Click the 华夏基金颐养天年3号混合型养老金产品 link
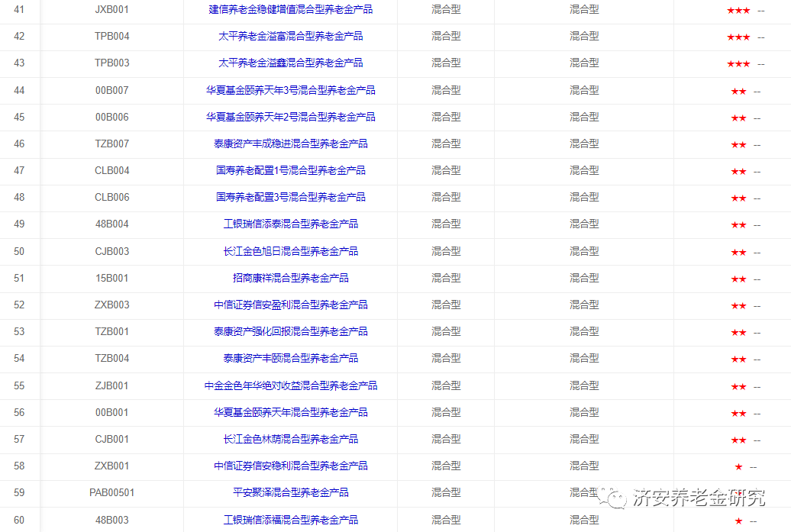The image size is (791, 532). pos(291,90)
